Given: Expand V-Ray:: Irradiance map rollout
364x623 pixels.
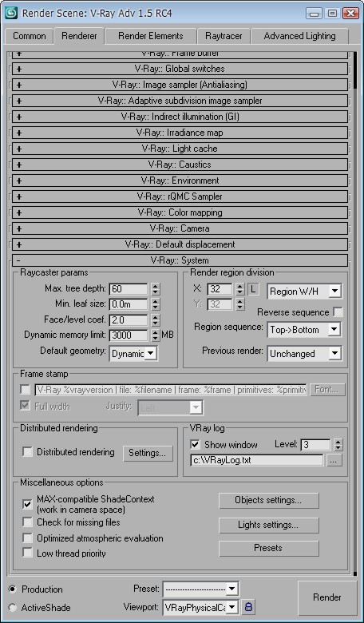Looking at the screenshot, I should [x=180, y=133].
